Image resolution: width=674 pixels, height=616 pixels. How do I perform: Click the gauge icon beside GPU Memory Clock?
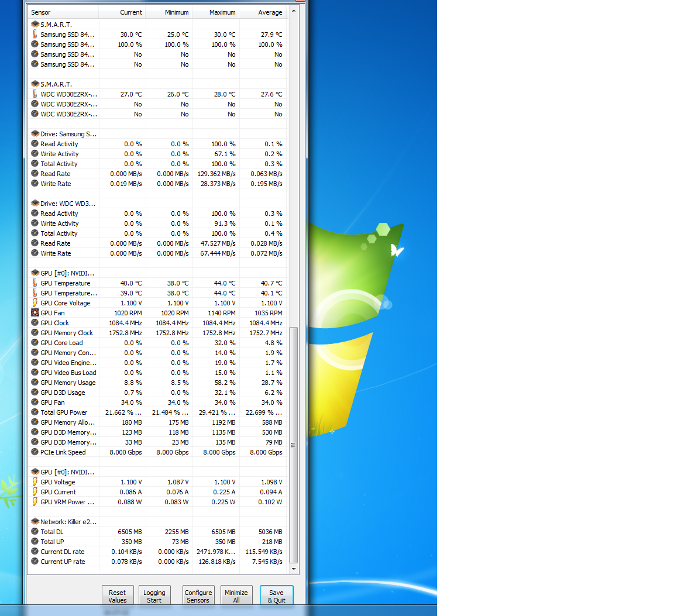pos(35,332)
